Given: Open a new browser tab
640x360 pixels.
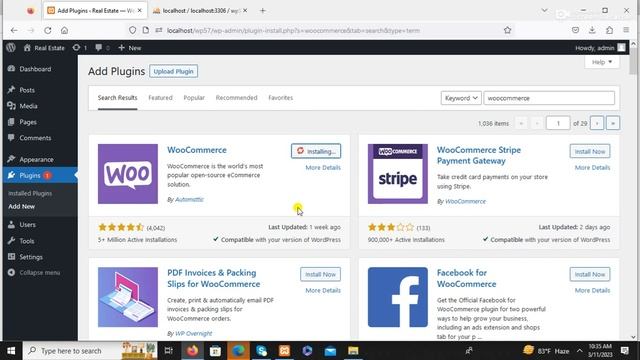Looking at the screenshot, I should [263, 11].
